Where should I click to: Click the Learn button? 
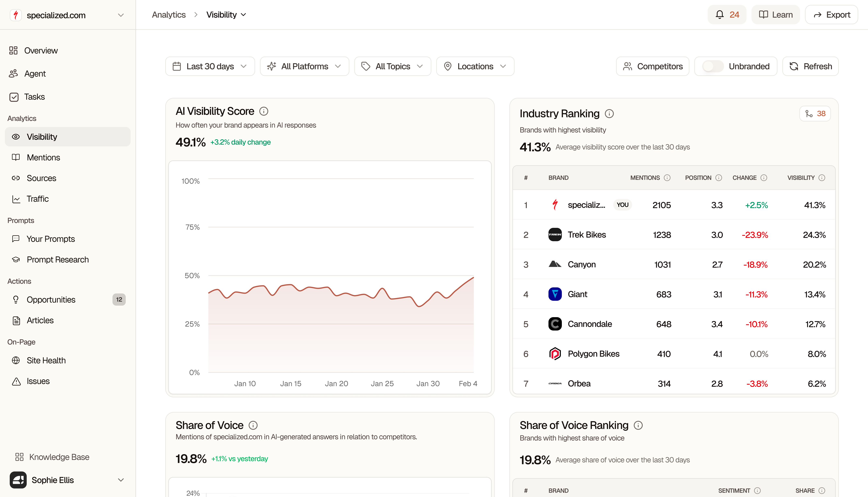(775, 15)
